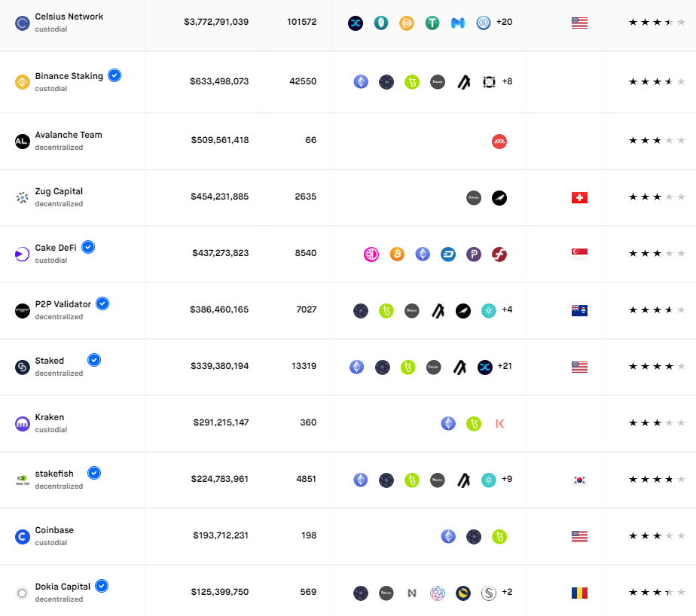Image resolution: width=696 pixels, height=616 pixels.
Task: Select the $291,215,147 value in Kraken row
Action: pos(221,422)
